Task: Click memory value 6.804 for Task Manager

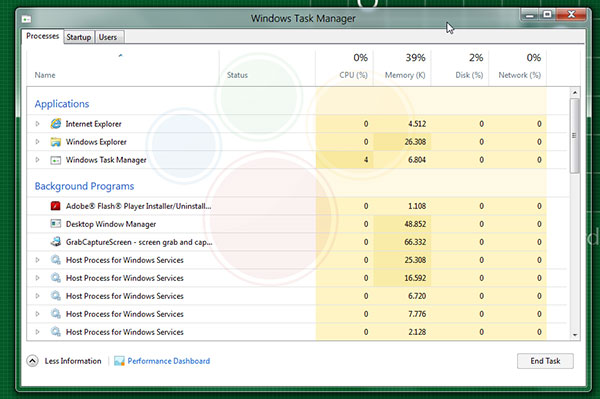Action: (x=417, y=160)
